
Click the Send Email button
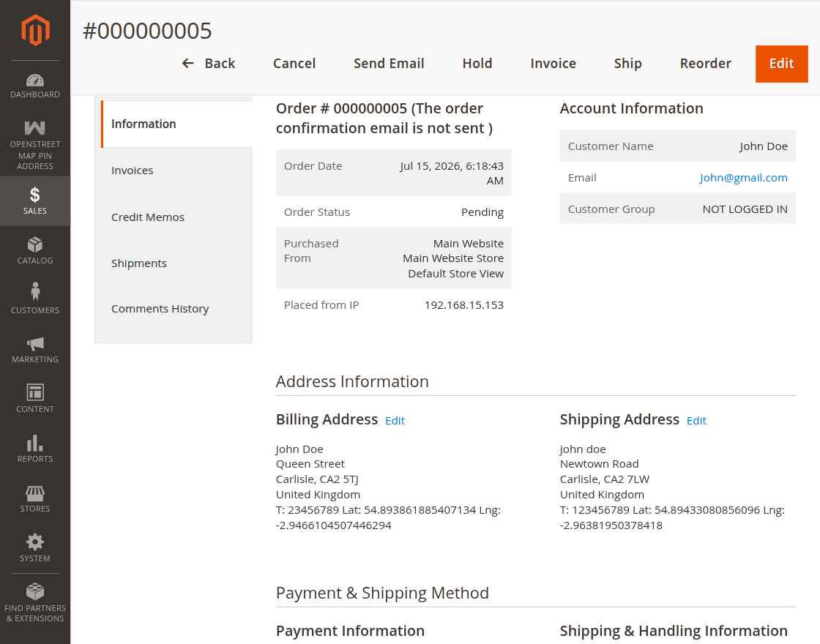coord(389,63)
